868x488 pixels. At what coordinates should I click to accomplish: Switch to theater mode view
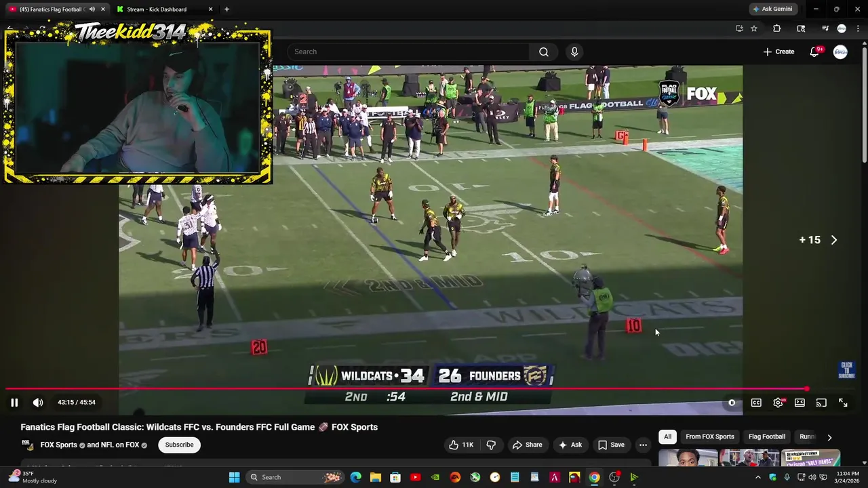point(800,403)
